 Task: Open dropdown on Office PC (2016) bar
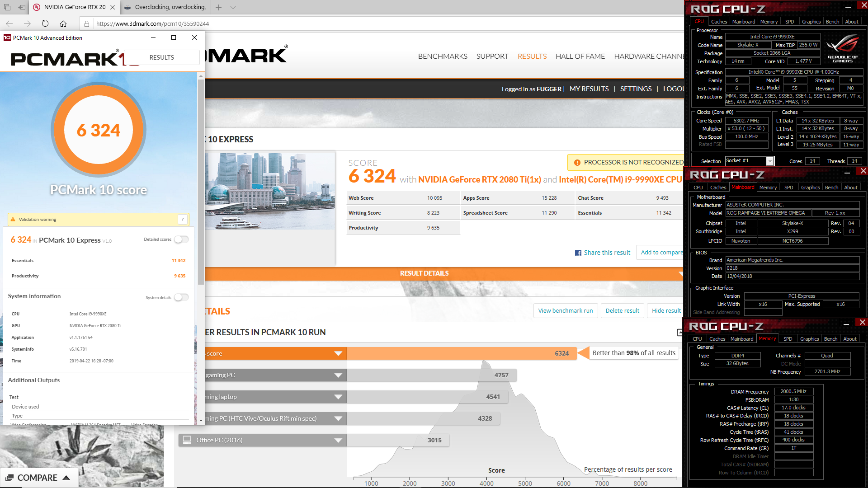(338, 440)
